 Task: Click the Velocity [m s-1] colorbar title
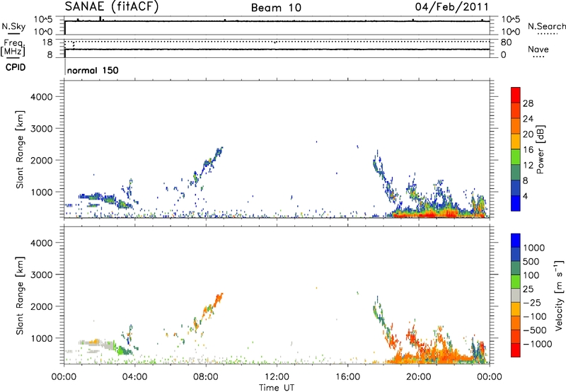point(560,296)
